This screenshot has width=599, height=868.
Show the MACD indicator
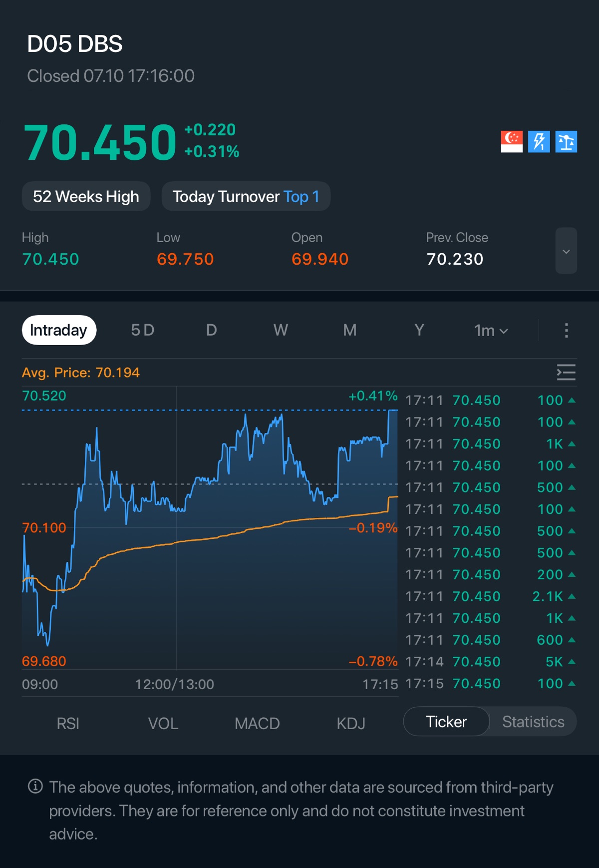pos(257,723)
